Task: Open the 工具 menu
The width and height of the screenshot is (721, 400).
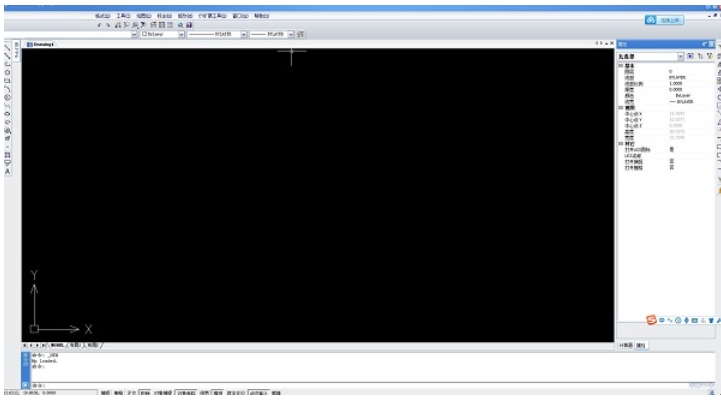Action: [x=123, y=16]
